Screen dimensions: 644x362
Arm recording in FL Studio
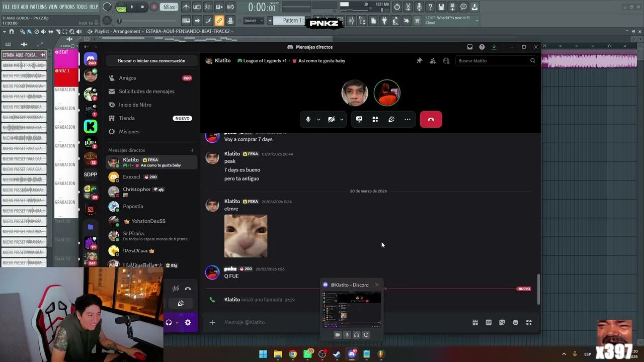[154, 7]
